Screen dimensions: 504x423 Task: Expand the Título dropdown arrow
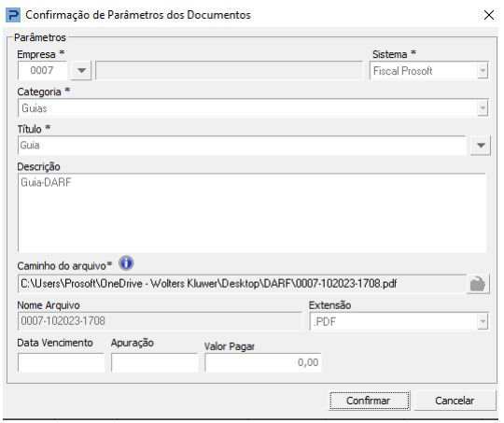pos(481,146)
